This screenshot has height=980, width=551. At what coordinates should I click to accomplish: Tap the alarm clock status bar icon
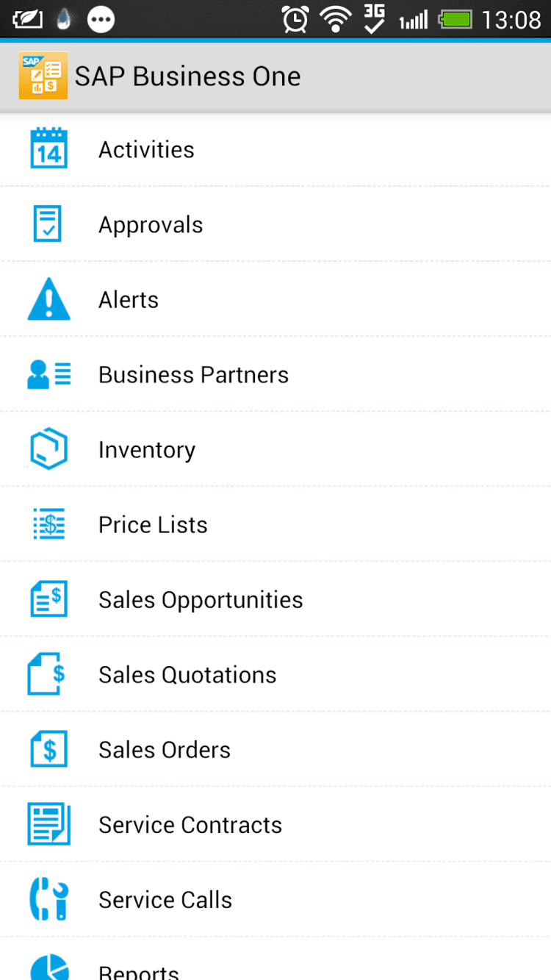pyautogui.click(x=295, y=20)
